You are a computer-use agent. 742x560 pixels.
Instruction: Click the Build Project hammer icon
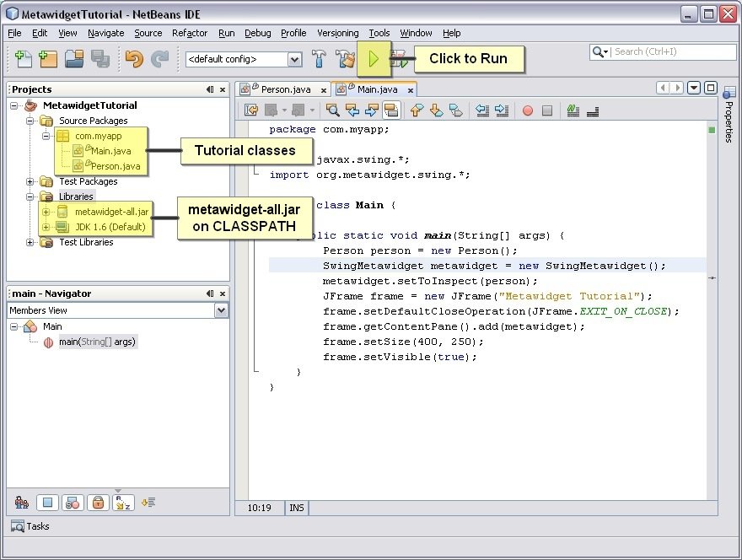319,59
